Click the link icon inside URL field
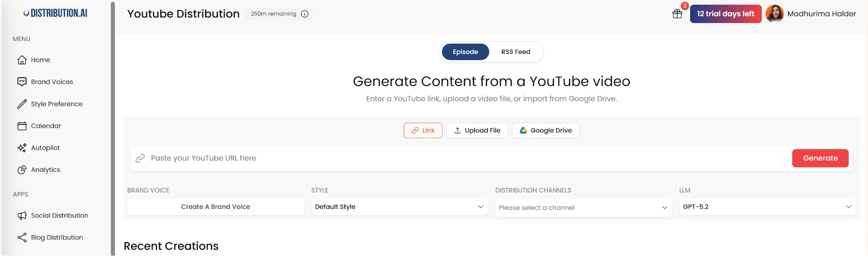 coord(140,158)
